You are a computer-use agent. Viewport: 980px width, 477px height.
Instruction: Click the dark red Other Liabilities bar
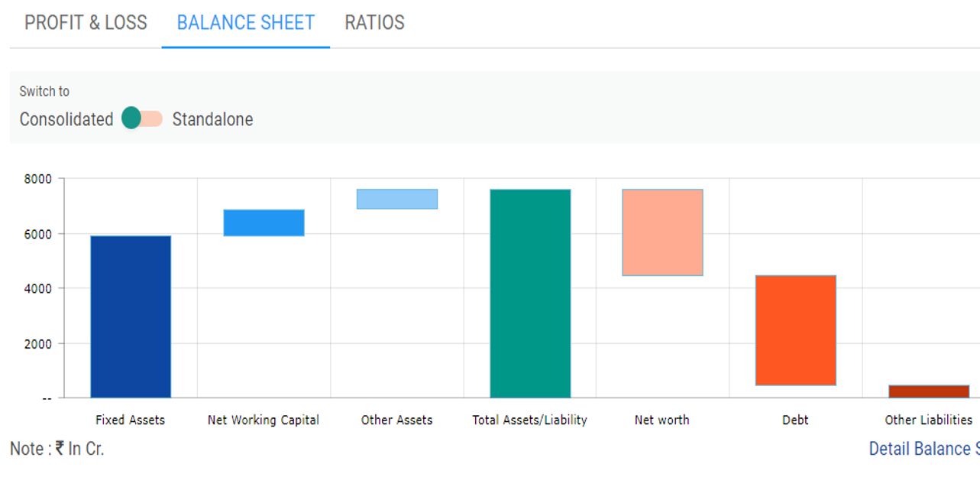click(928, 391)
